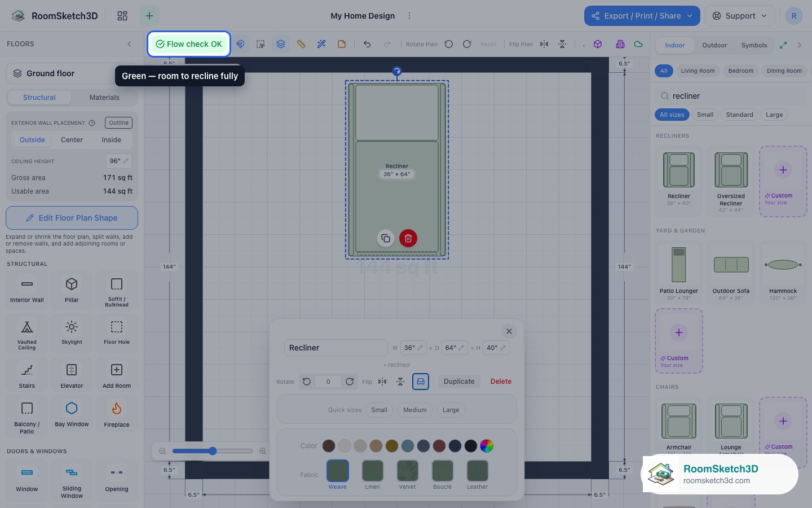Delete recliner with red trash icon
Image resolution: width=812 pixels, height=508 pixels.
coord(408,238)
